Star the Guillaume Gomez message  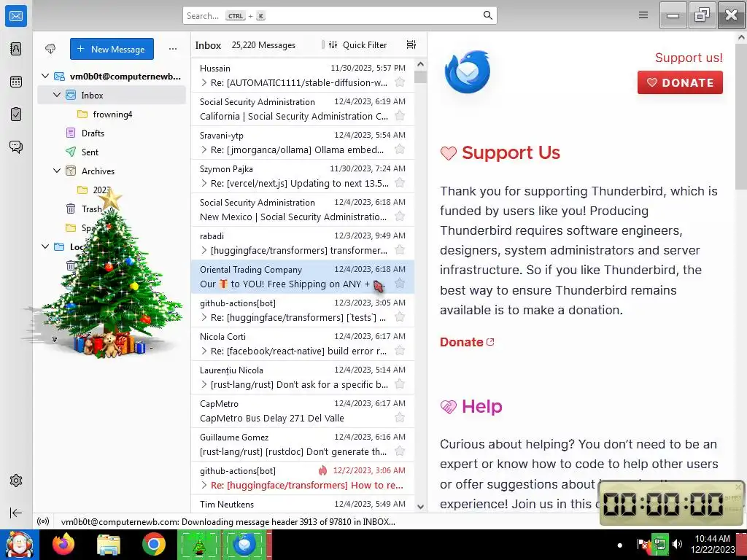[400, 451]
